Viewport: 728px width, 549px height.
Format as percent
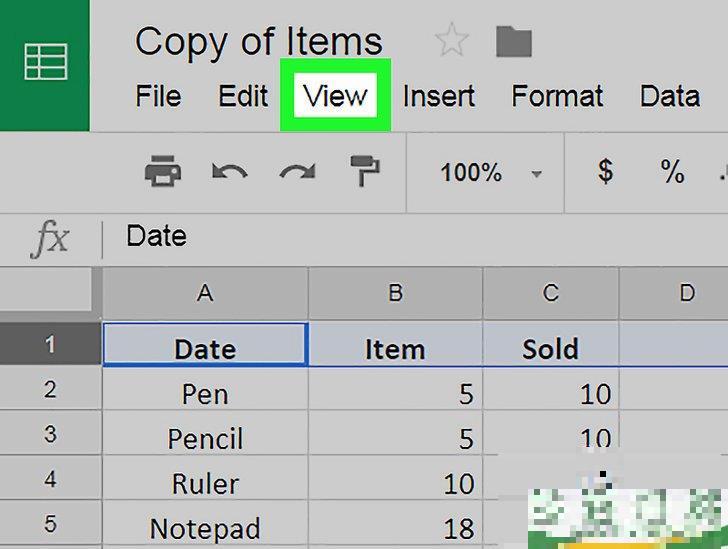[x=672, y=172]
